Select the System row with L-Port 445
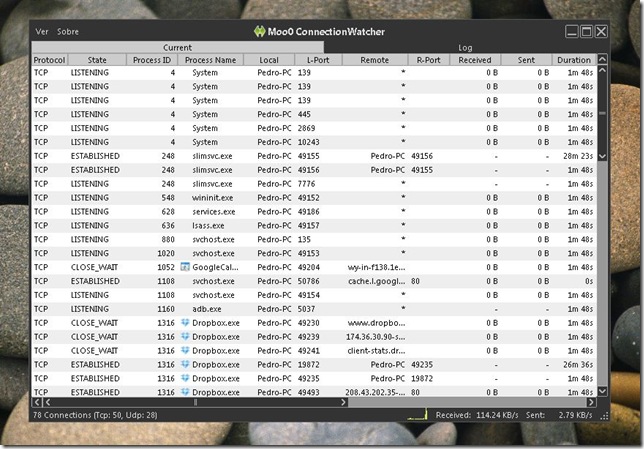Screen dimensions: 644x449 click(314, 114)
